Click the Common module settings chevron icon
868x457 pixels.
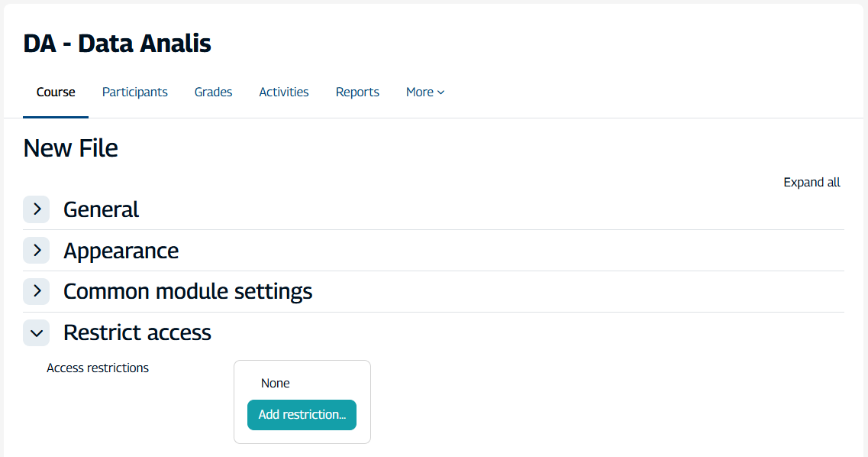(36, 291)
